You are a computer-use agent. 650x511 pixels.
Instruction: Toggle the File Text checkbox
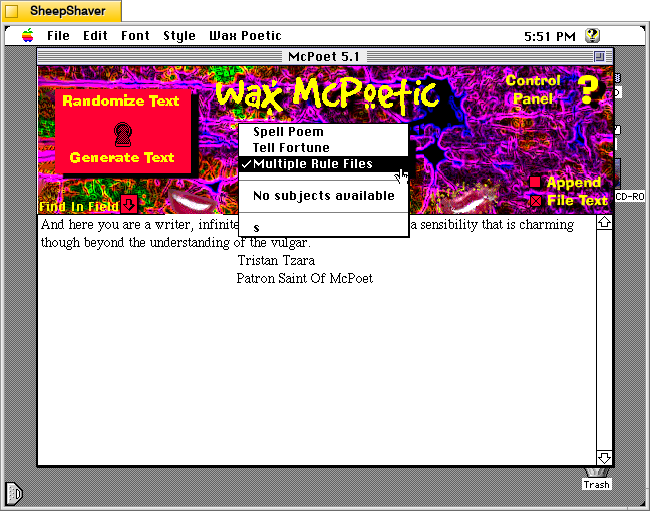tap(536, 201)
